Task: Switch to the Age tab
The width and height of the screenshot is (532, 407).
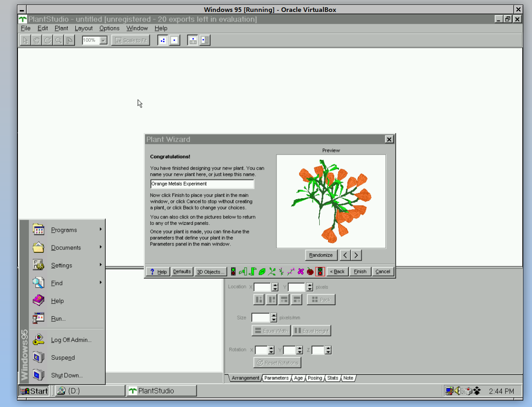Action: click(298, 378)
